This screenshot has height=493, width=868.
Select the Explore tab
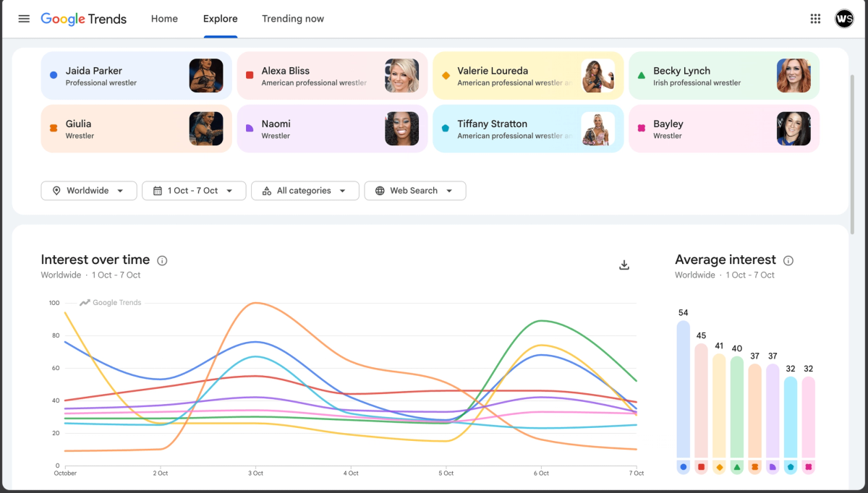coord(220,19)
